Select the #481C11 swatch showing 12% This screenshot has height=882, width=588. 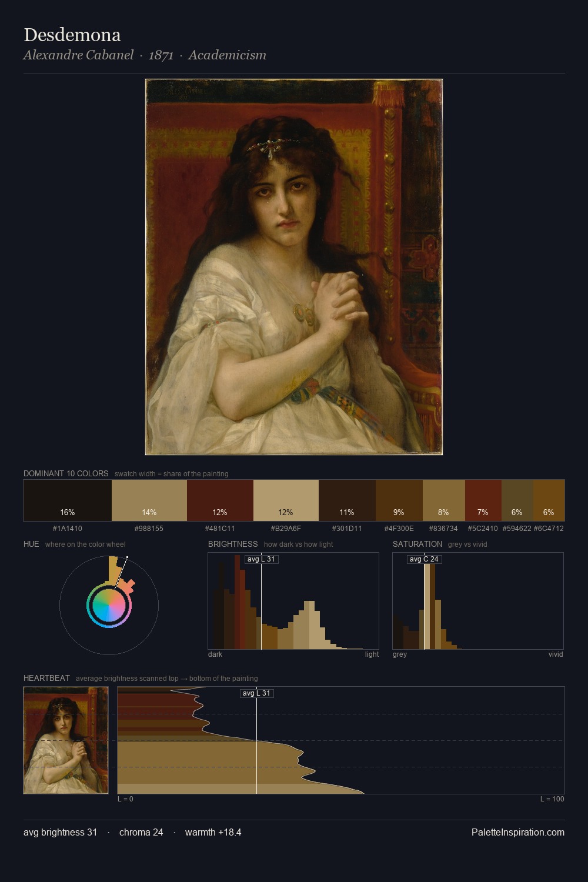[220, 500]
